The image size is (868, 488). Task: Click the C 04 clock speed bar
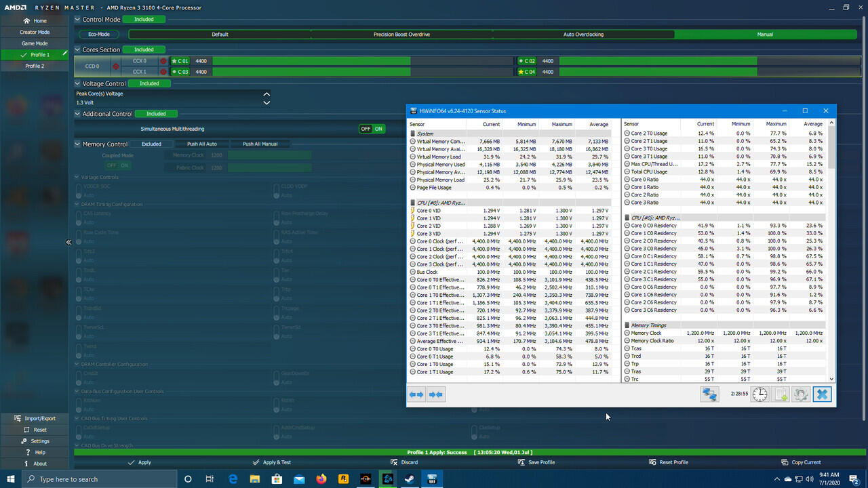pyautogui.click(x=711, y=72)
